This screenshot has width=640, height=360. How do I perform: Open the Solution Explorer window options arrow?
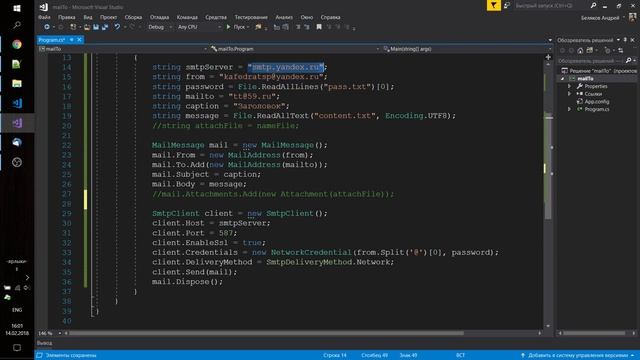pyautogui.click(x=618, y=40)
